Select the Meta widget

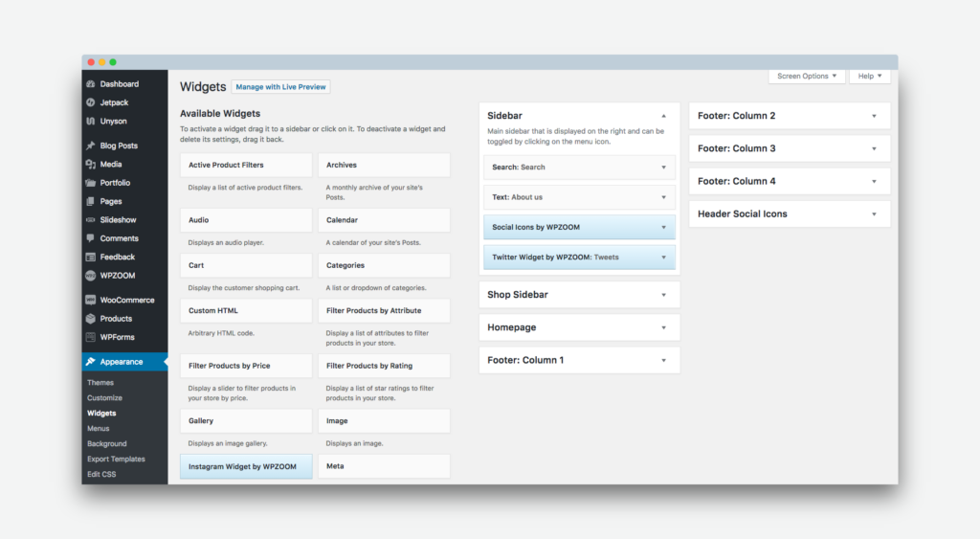pyautogui.click(x=384, y=466)
